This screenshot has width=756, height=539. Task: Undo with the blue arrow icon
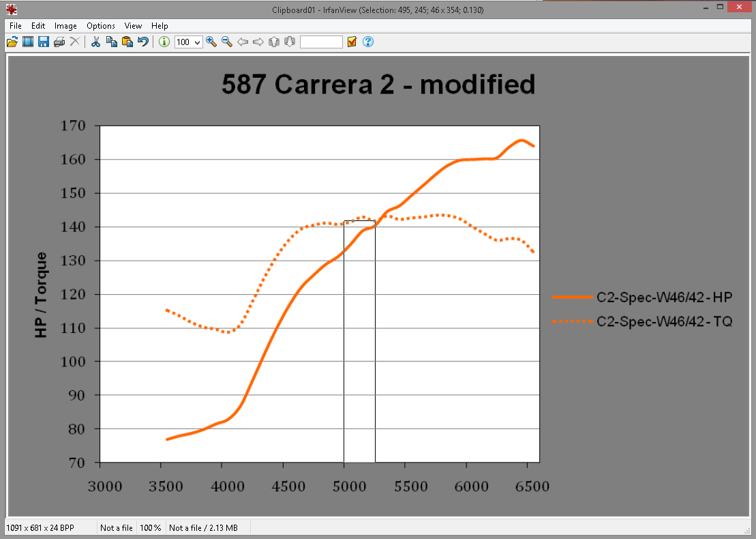143,42
